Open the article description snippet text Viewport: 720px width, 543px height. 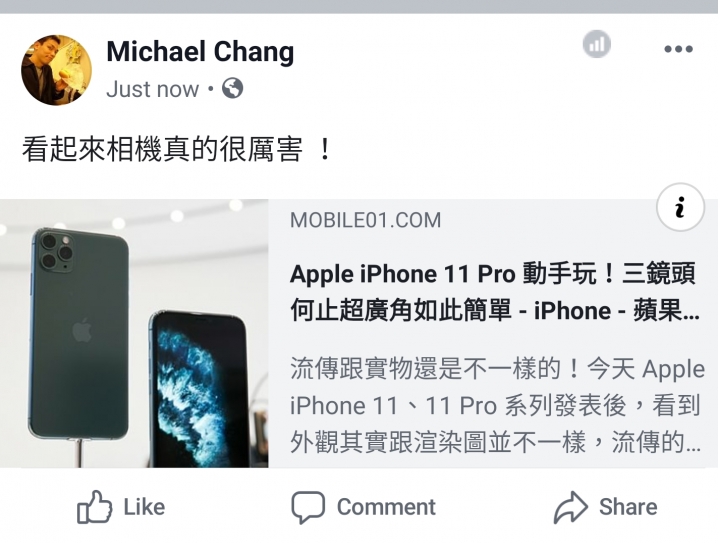click(497, 406)
